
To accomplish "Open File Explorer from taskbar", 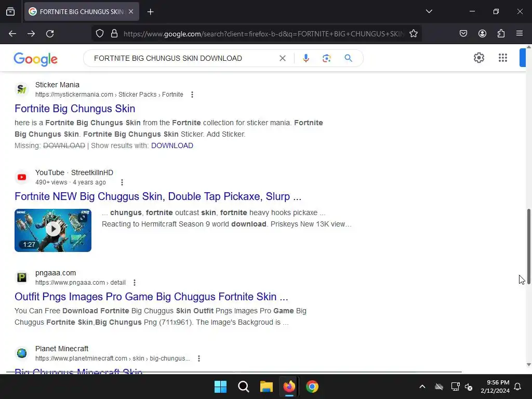I will point(267,387).
